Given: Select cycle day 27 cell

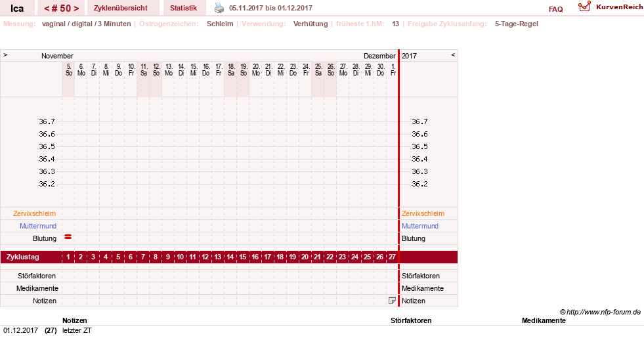Looking at the screenshot, I should pos(392,257).
